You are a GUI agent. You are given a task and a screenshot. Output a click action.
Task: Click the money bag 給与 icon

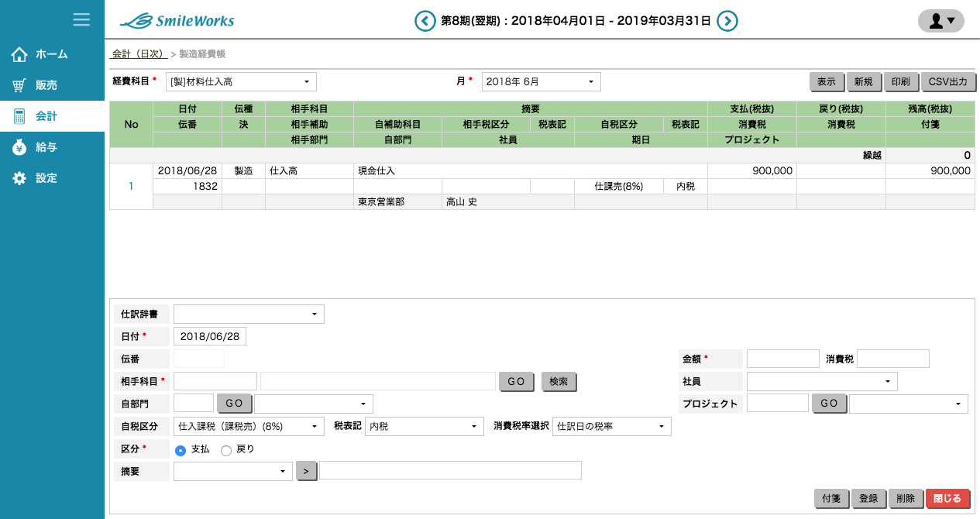tap(20, 147)
